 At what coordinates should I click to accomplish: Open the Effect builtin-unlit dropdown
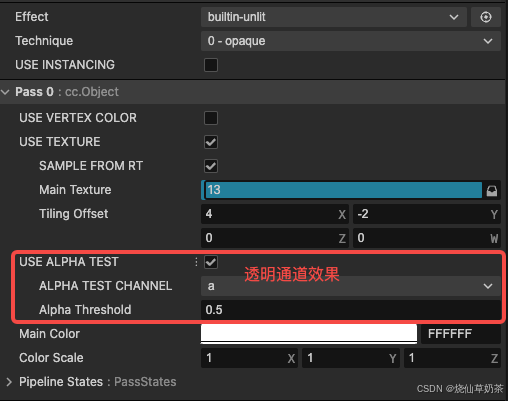pos(334,17)
